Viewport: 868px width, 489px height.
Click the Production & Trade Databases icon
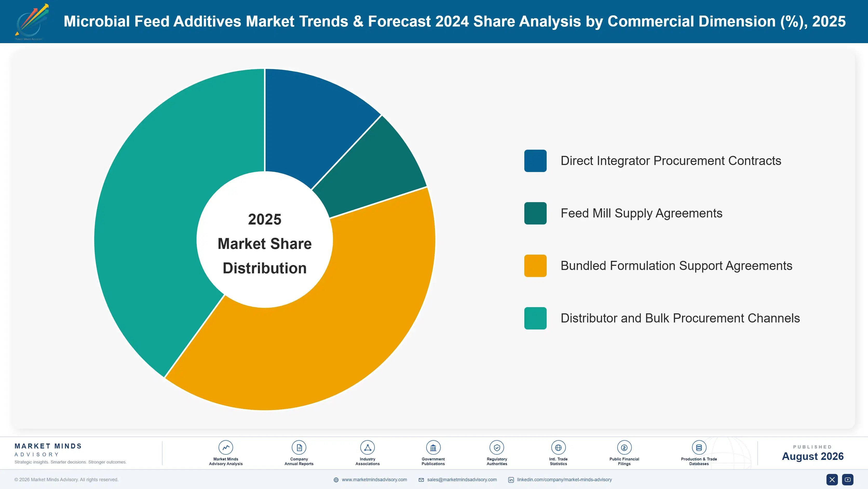[x=699, y=447]
